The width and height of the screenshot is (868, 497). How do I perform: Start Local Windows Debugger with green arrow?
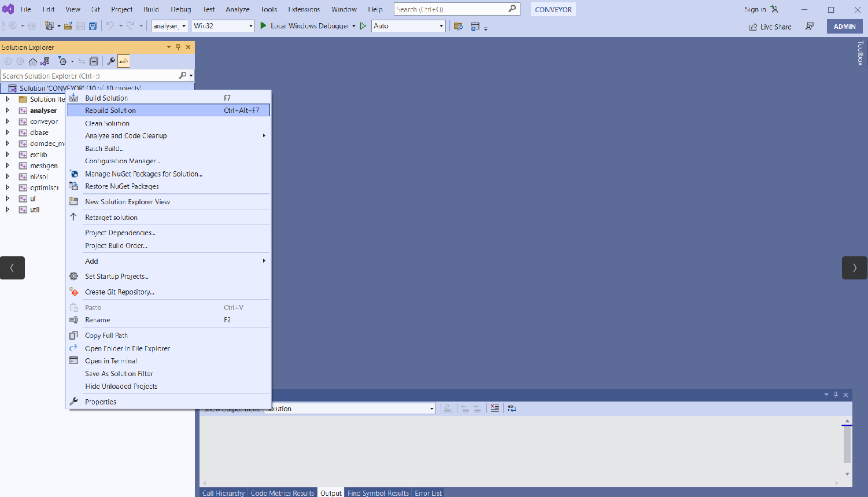[264, 26]
